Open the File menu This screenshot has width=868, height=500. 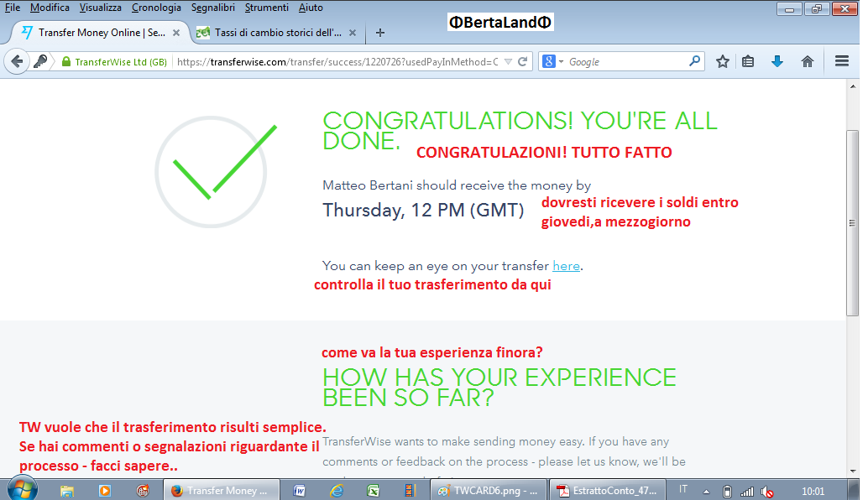point(13,8)
